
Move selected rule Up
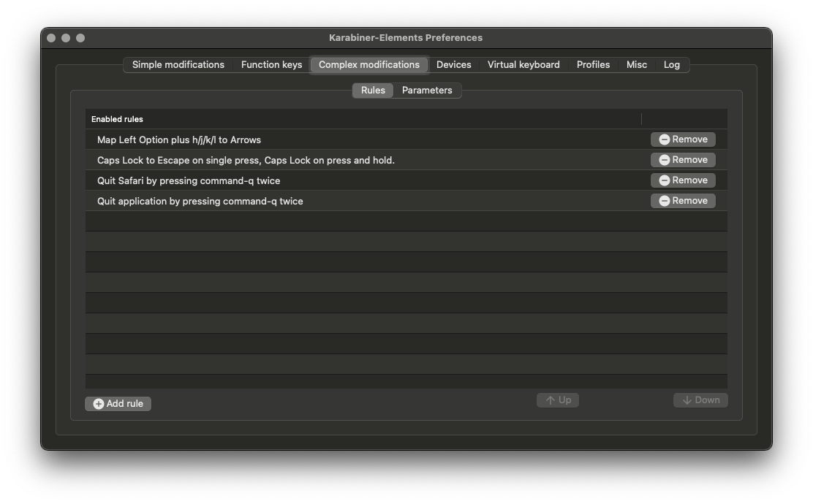(557, 400)
